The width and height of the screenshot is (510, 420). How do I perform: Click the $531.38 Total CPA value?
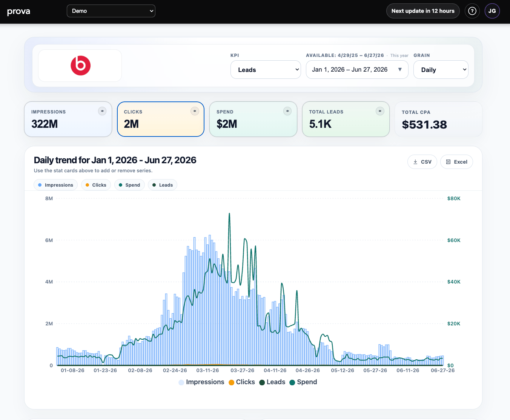(424, 125)
